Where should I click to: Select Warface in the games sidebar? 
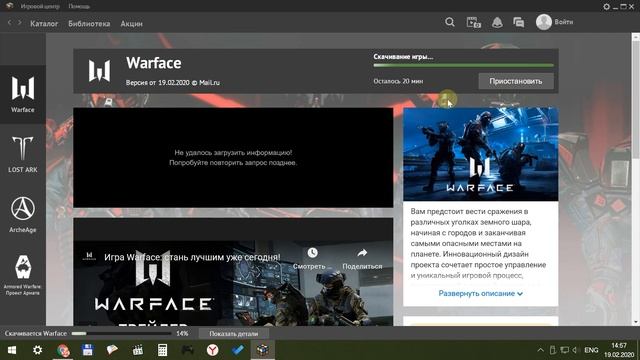coord(23,94)
